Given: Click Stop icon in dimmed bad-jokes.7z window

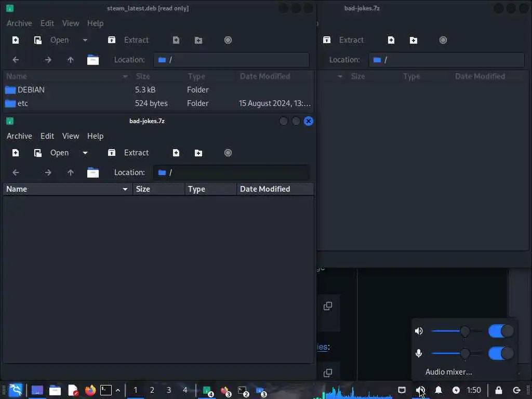Looking at the screenshot, I should click(x=443, y=40).
